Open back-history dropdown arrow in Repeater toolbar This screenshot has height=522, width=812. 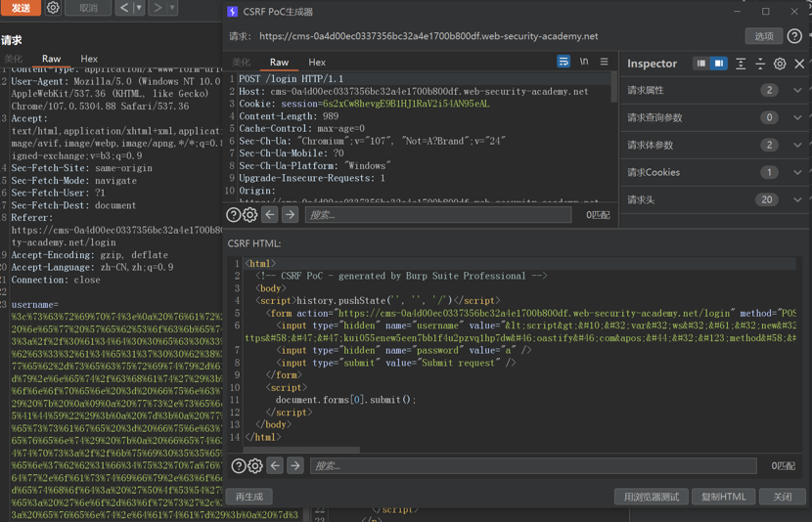point(139,8)
